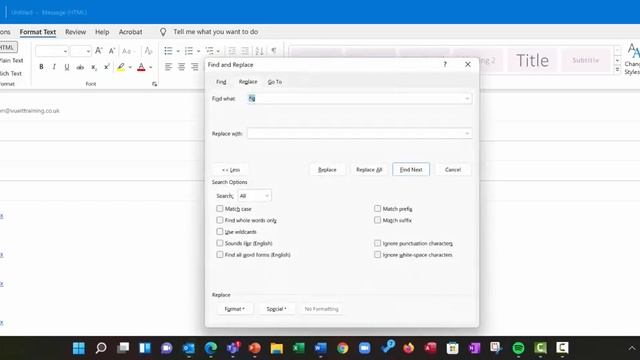Collapse options with << Less button

pyautogui.click(x=231, y=170)
